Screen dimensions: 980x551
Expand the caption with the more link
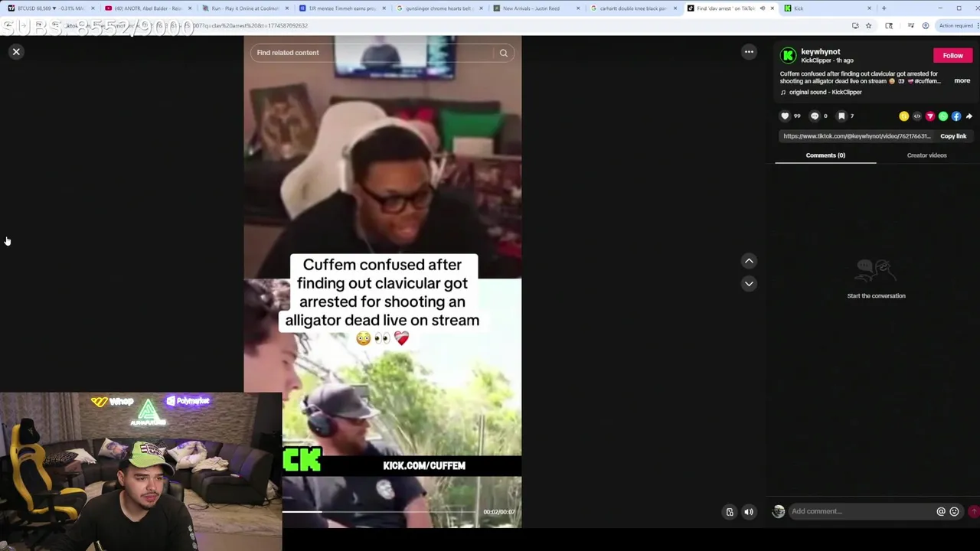tap(962, 81)
